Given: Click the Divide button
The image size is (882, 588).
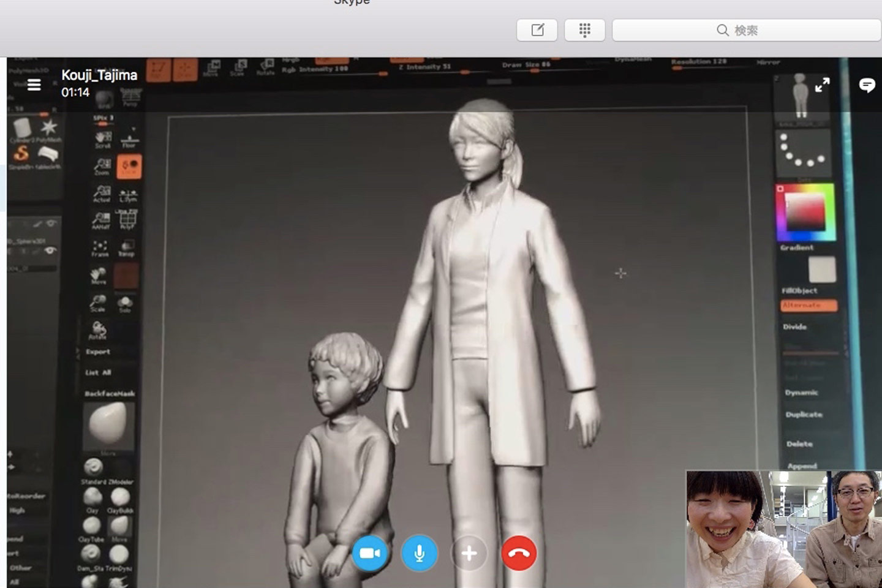Looking at the screenshot, I should 794,327.
